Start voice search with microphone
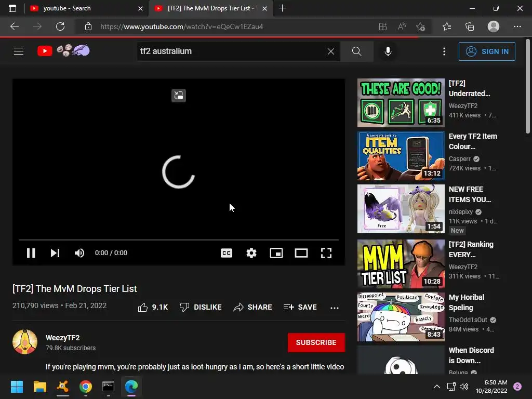The width and height of the screenshot is (532, 399). tap(388, 51)
